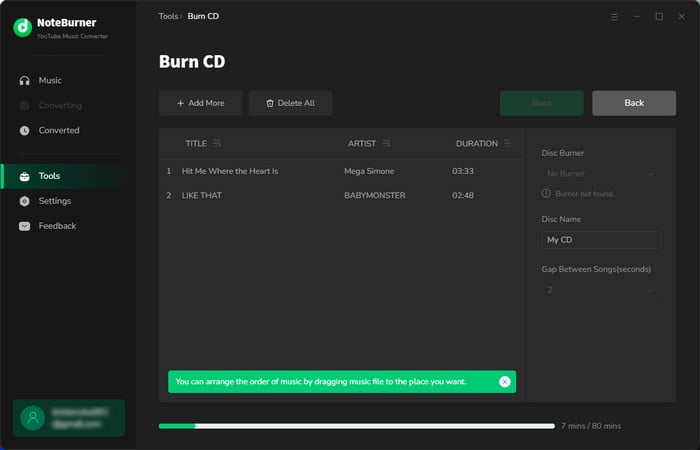This screenshot has width=700, height=450.
Task: Click the disc capacity progress bar
Action: click(x=357, y=426)
